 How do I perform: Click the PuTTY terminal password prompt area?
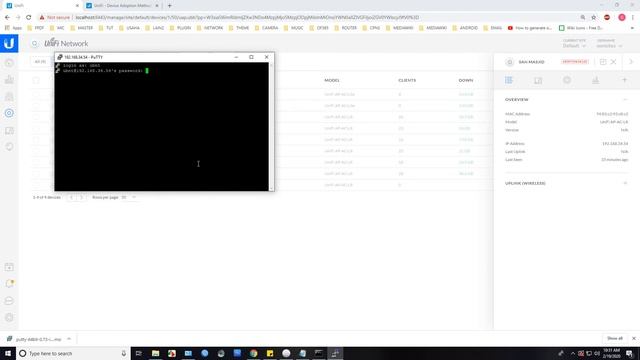103,71
